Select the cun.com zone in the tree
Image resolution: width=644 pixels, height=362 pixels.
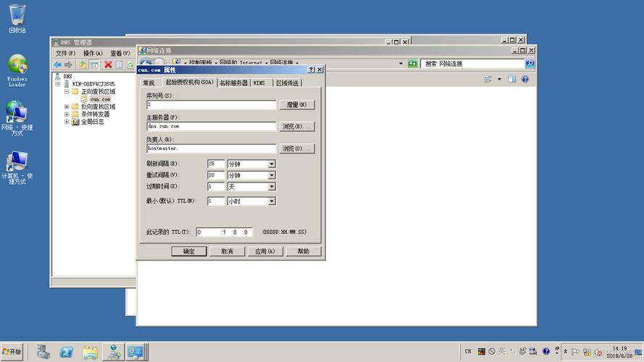click(x=100, y=99)
